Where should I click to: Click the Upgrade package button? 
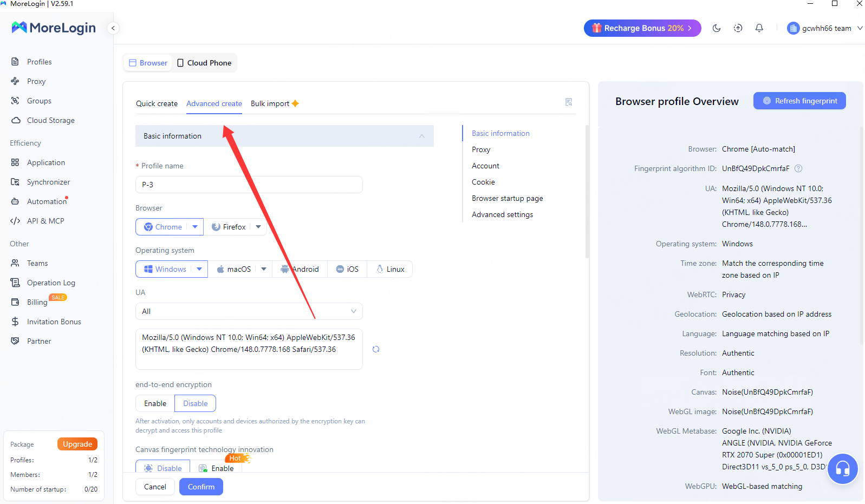(77, 444)
